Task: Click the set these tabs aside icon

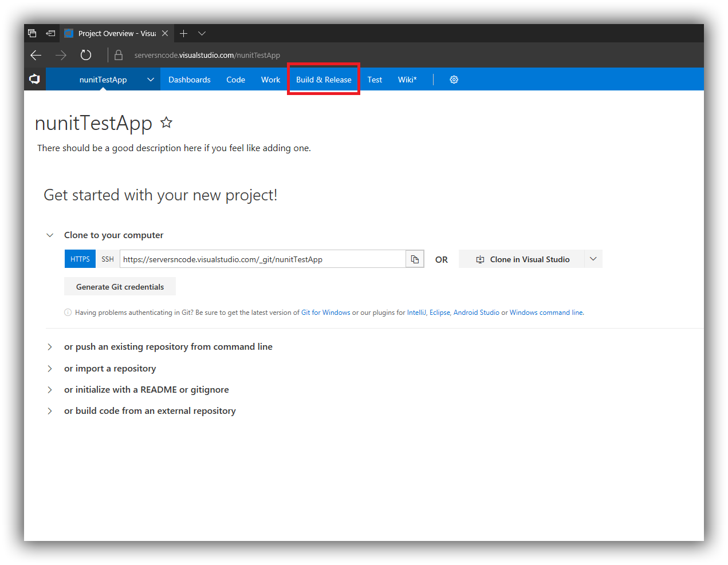Action: pyautogui.click(x=50, y=33)
